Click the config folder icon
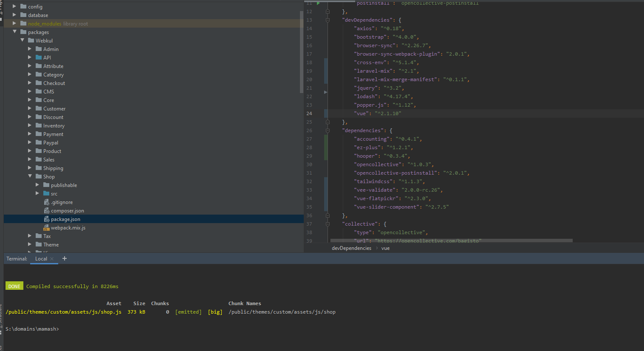This screenshot has width=644, height=351. (x=23, y=6)
